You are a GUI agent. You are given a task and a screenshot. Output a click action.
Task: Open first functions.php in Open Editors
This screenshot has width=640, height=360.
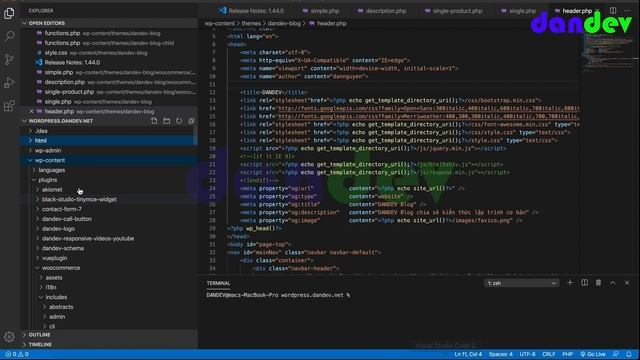coord(109,33)
